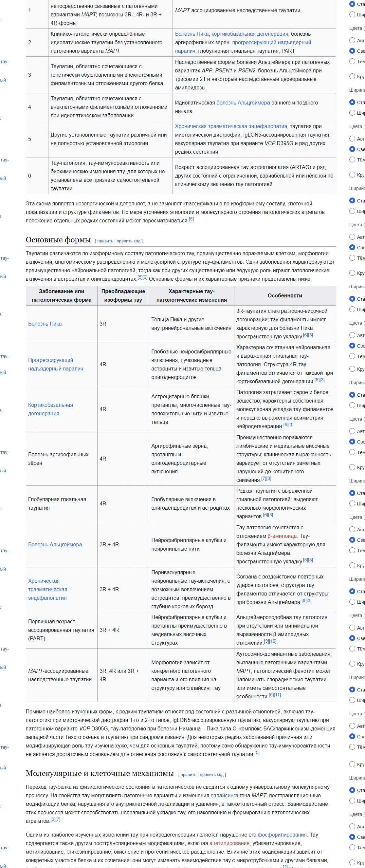Click 'править код' next to 'Молекулярные и клеточные механизмы'
The image size is (365, 868).
tap(211, 775)
